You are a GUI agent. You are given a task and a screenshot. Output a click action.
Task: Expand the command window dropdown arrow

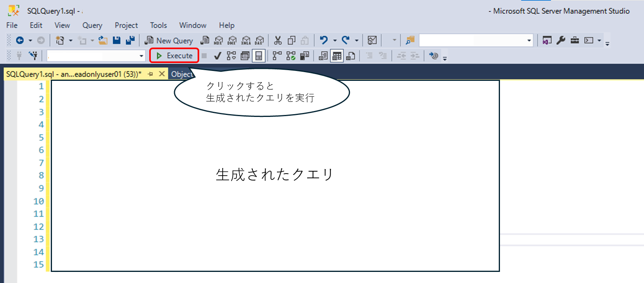pyautogui.click(x=599, y=40)
